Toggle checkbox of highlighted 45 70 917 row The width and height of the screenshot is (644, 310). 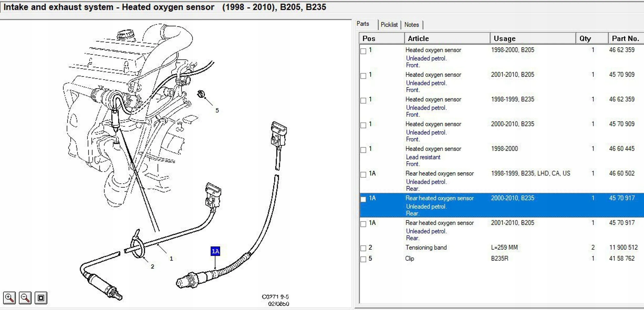tap(363, 199)
